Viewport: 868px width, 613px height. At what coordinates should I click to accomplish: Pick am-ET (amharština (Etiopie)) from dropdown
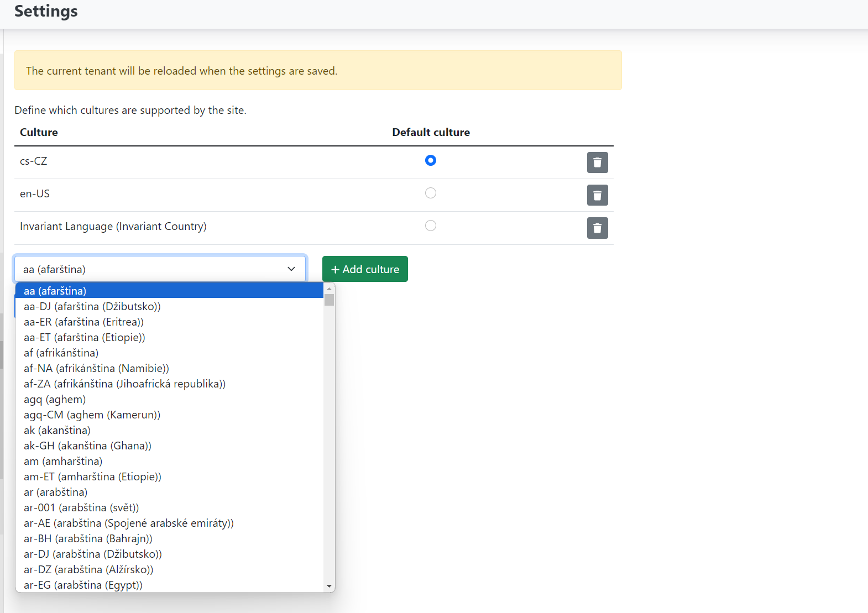click(x=92, y=476)
